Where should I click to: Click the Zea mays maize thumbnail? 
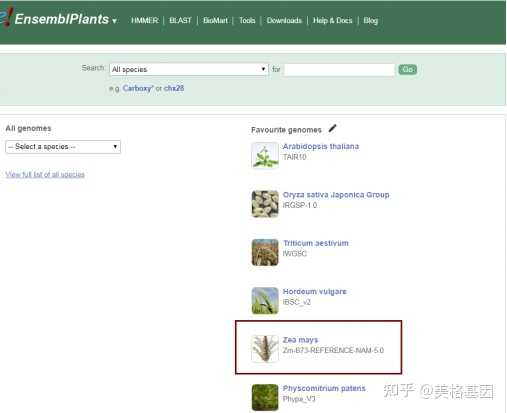[265, 349]
